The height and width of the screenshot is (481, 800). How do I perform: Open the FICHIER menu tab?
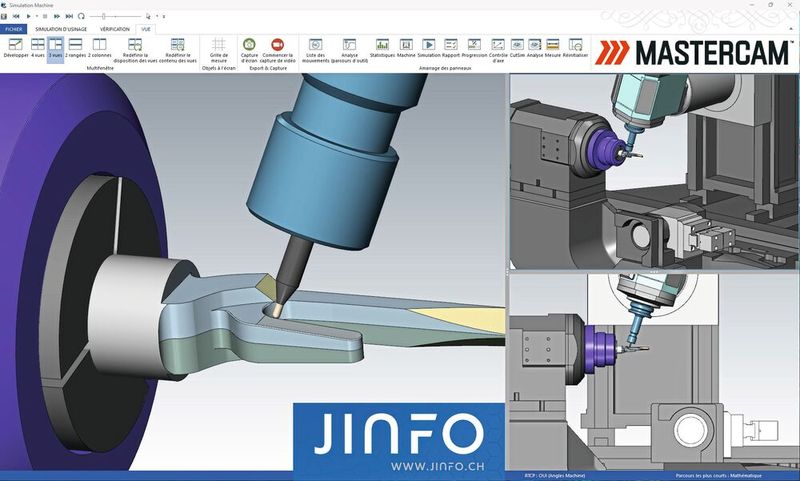(14, 29)
